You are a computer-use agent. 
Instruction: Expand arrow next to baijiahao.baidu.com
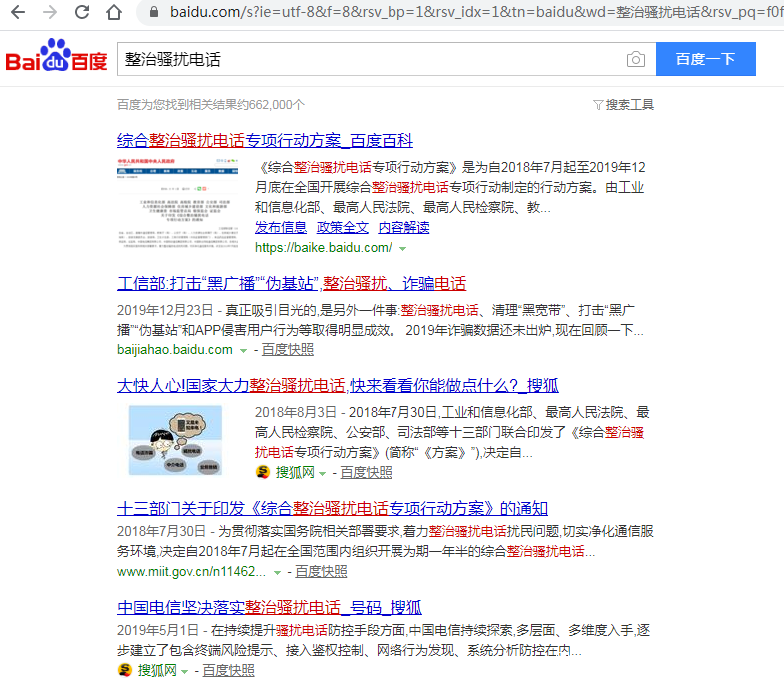point(243,351)
